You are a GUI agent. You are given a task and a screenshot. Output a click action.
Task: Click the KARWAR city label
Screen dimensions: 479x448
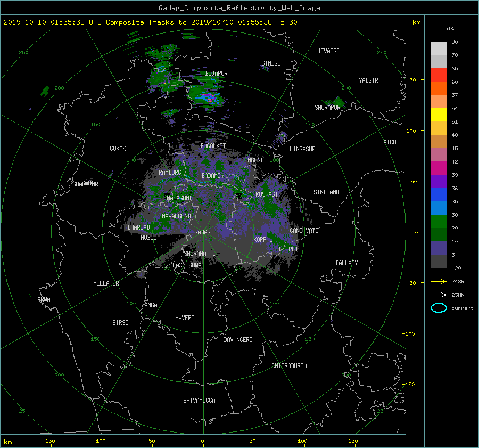(x=44, y=299)
